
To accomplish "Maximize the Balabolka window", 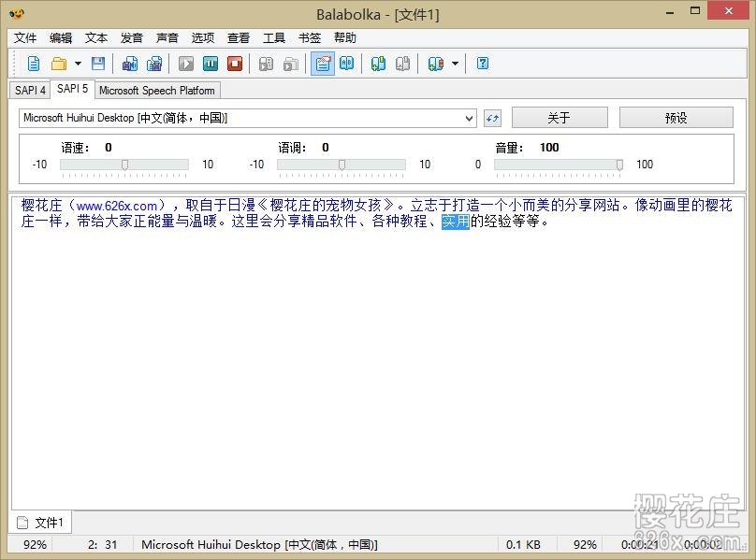I will (695, 10).
